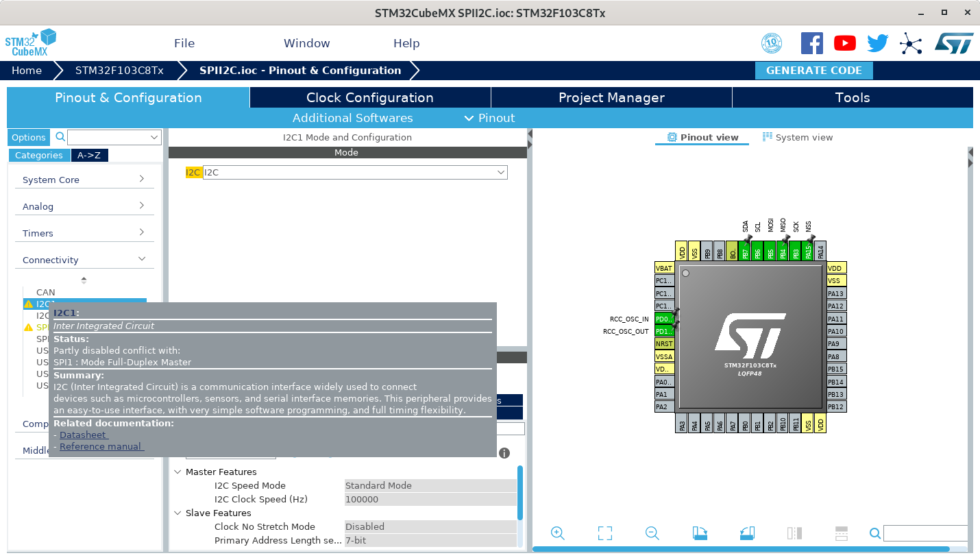Open the Window menu
Screen dimensions: 980x560
tap(307, 43)
